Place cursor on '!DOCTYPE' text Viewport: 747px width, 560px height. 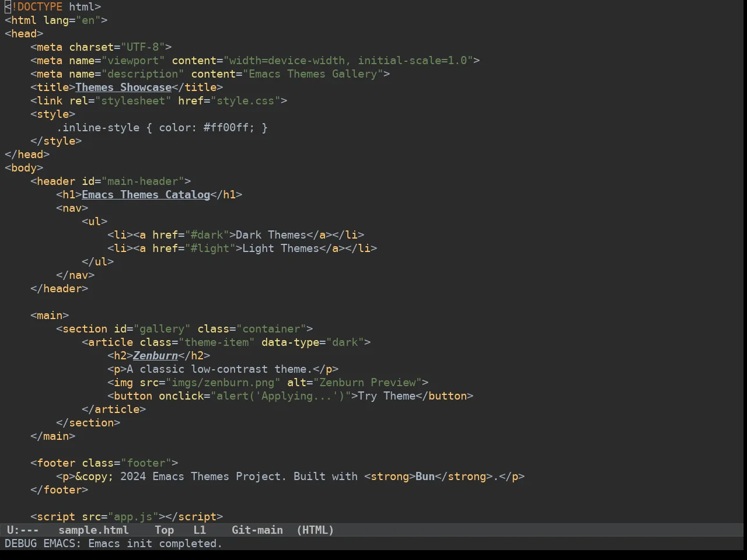click(x=37, y=7)
